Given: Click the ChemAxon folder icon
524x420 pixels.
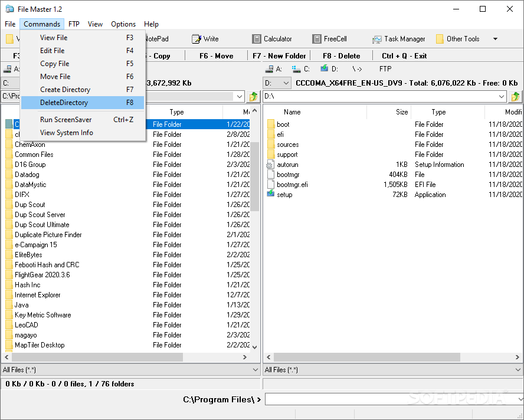Looking at the screenshot, I should coord(9,145).
